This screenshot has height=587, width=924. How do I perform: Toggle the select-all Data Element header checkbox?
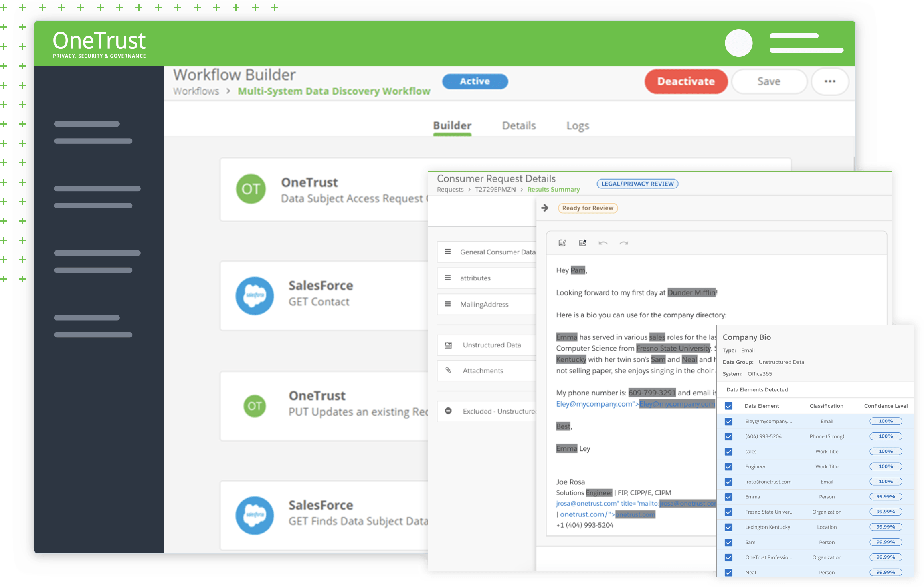(x=728, y=406)
